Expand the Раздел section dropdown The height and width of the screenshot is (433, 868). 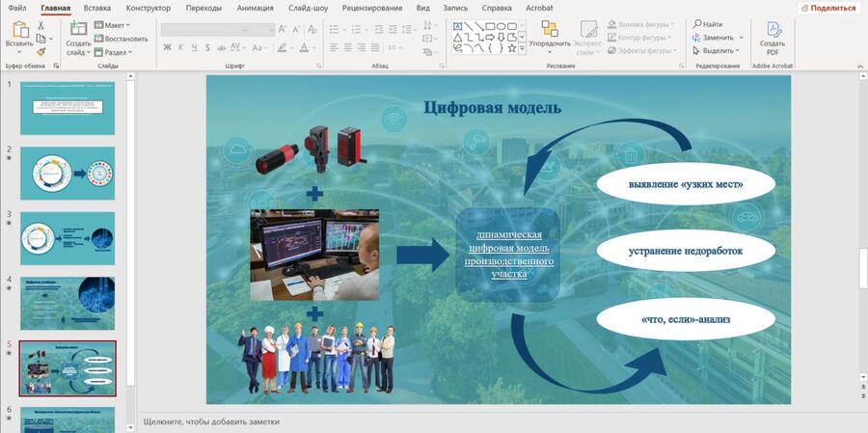(116, 52)
